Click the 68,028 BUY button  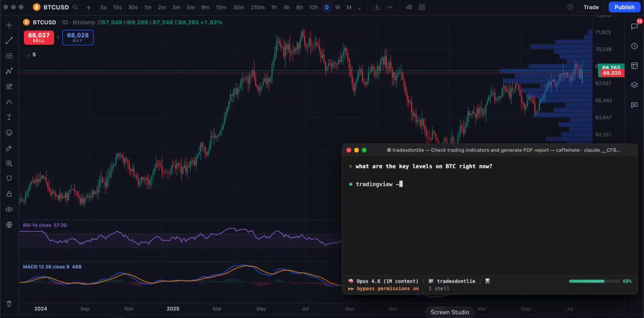coord(78,38)
